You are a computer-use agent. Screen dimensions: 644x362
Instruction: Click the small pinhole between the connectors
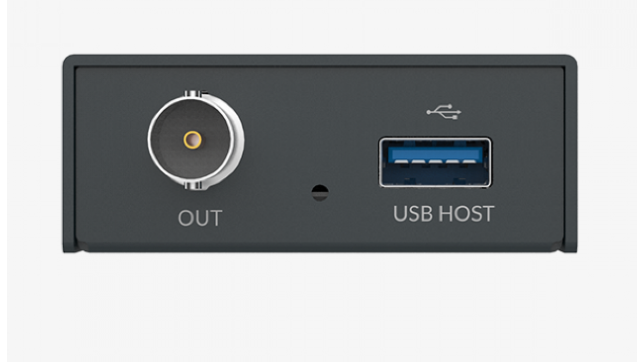(320, 192)
